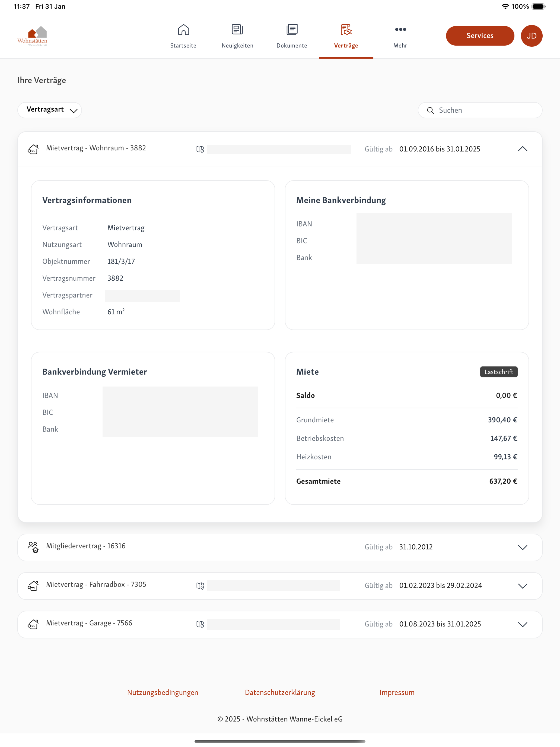Click the Gesamtmiete amount '637,20 €'

[503, 481]
